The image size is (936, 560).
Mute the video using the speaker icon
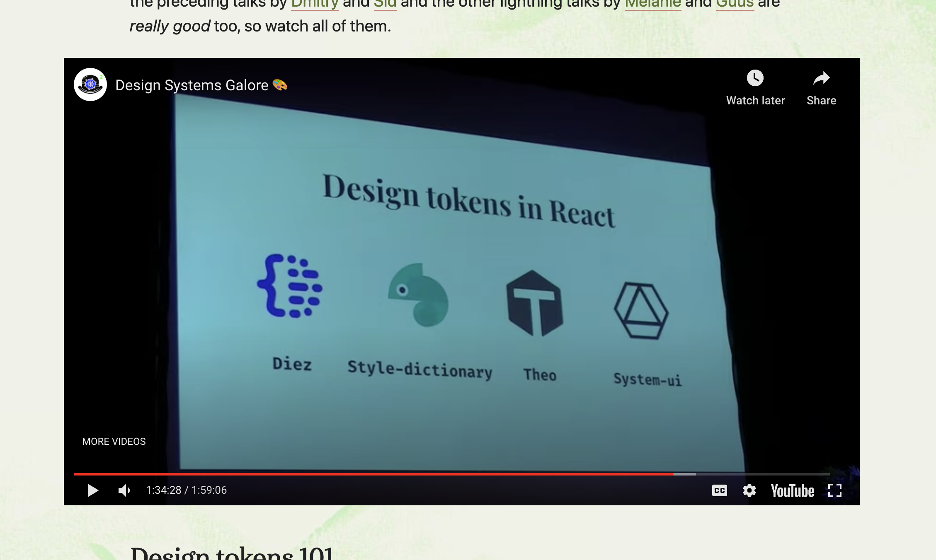point(124,490)
